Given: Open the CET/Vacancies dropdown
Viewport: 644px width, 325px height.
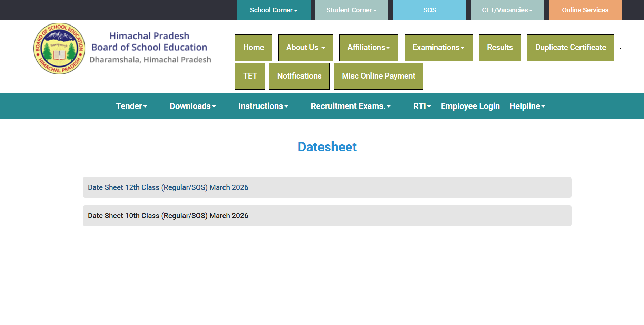Looking at the screenshot, I should (507, 10).
